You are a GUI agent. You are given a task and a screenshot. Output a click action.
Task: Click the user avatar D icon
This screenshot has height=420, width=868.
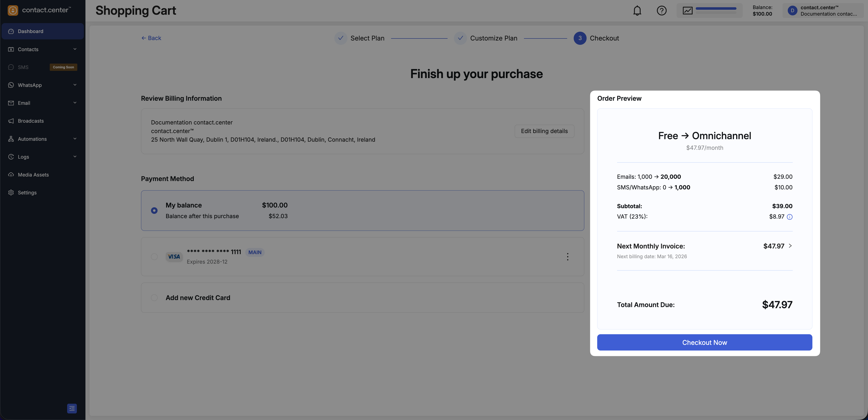pyautogui.click(x=792, y=11)
